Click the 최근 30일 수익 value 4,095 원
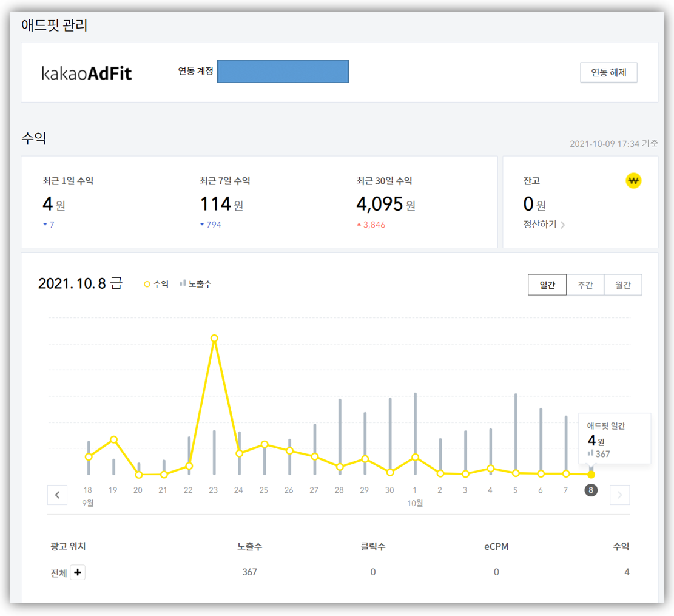 tap(386, 204)
